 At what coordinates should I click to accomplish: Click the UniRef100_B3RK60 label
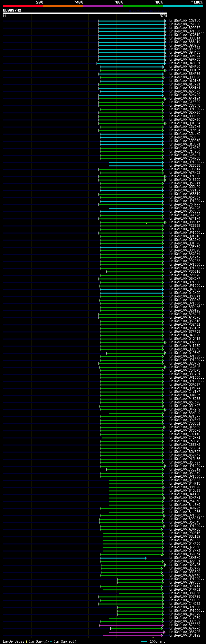[185, 342]
